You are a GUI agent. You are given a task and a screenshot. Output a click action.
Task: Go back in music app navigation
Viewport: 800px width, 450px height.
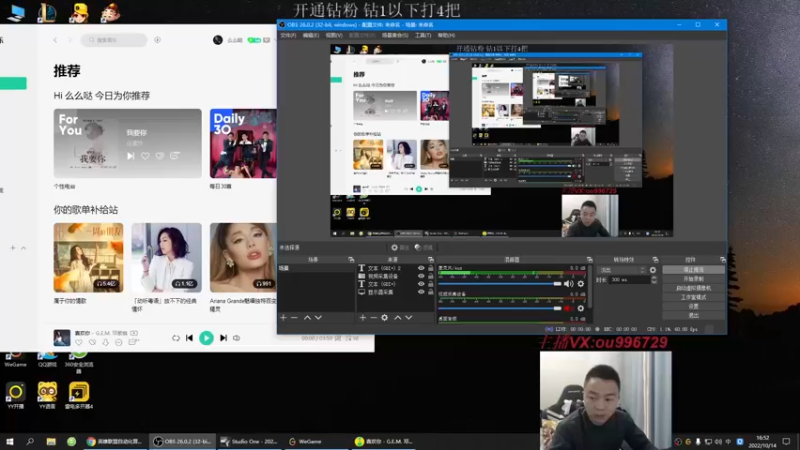55,40
